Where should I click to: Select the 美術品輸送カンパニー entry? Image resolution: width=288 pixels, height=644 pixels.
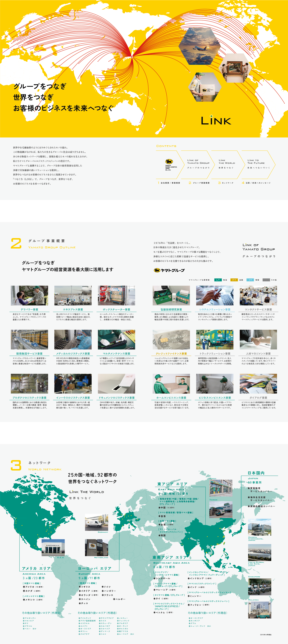261,506
